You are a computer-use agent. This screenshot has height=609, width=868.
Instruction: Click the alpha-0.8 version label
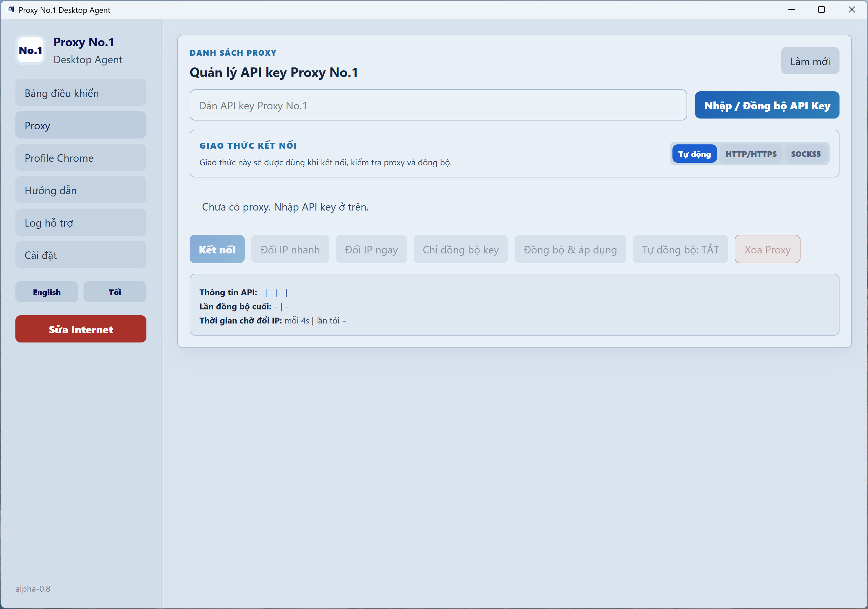[x=33, y=589]
